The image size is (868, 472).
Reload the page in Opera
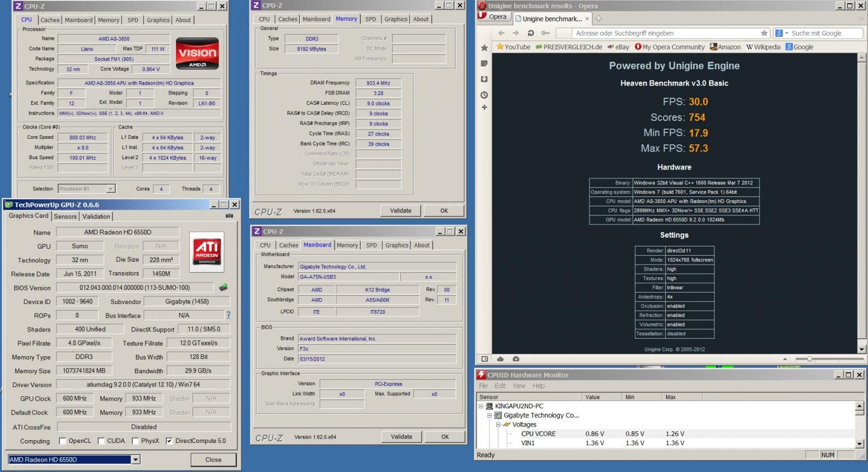(x=530, y=33)
